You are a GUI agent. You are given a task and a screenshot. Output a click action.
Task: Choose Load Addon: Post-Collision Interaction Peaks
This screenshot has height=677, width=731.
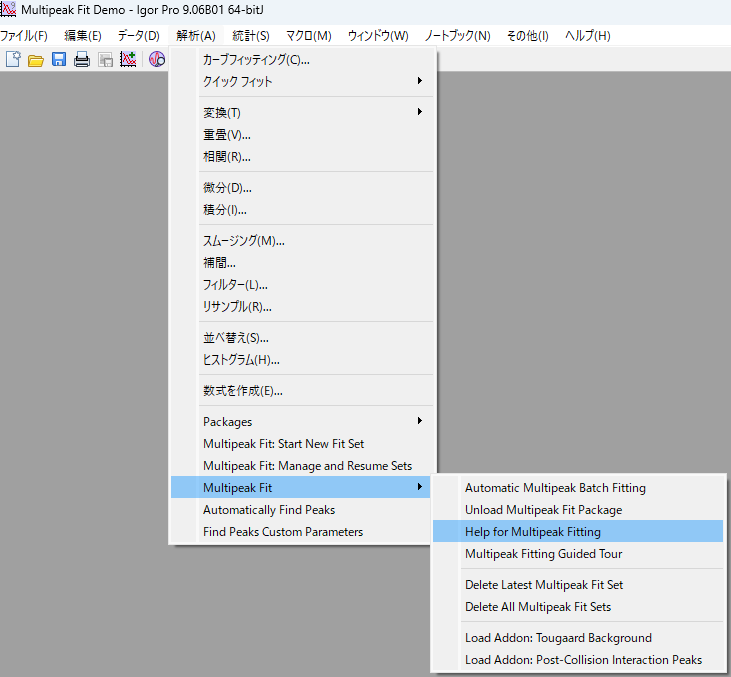click(x=578, y=659)
